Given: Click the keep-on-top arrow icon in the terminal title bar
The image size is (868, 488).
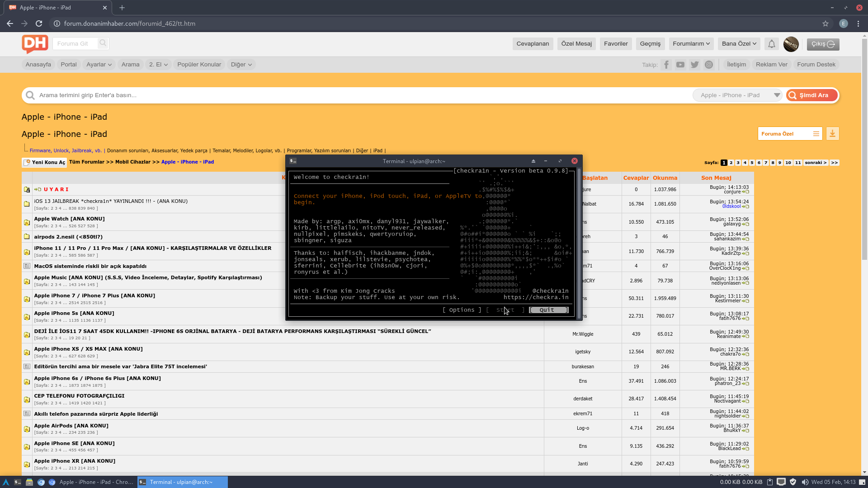Looking at the screenshot, I should [533, 161].
